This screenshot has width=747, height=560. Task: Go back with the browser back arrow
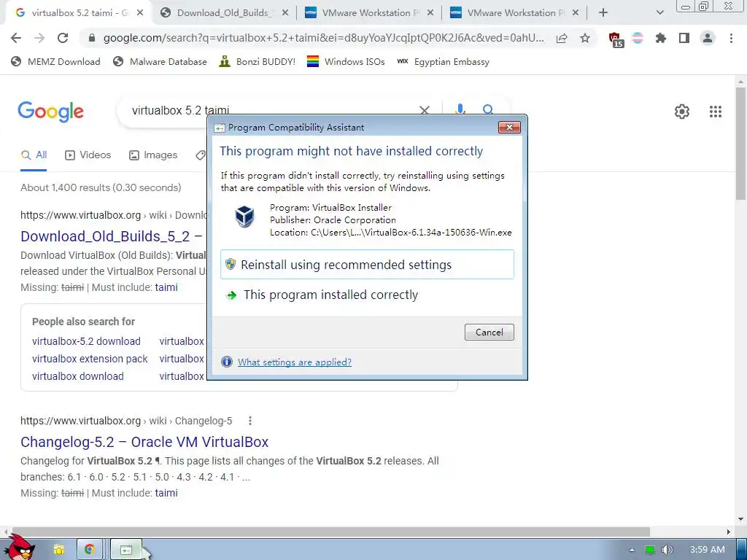(16, 38)
